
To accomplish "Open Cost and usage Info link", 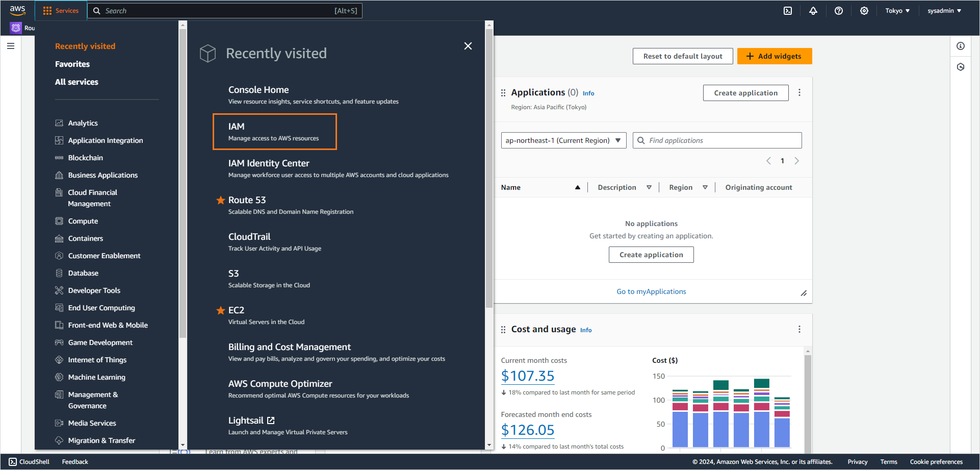I will [x=586, y=330].
